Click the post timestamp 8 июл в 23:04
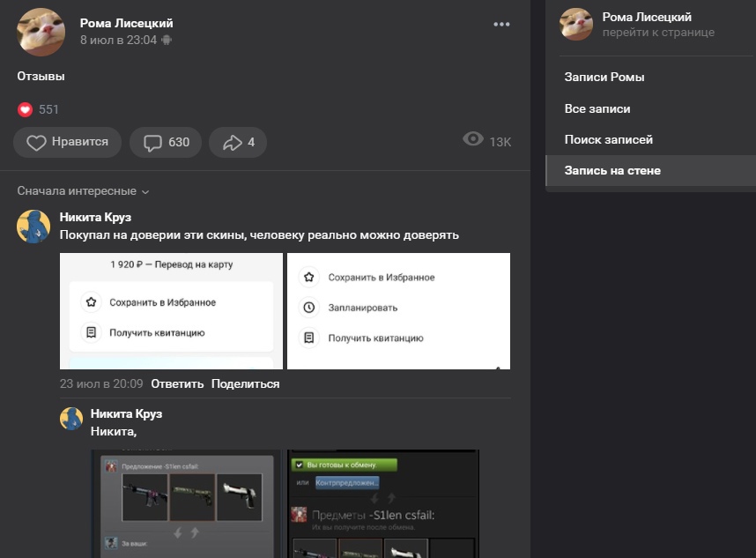 pyautogui.click(x=118, y=41)
